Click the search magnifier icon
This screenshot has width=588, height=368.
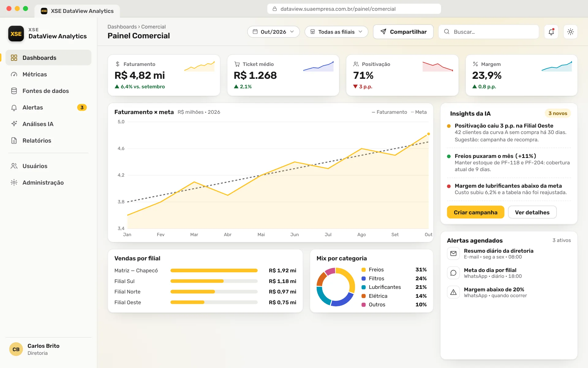point(447,32)
